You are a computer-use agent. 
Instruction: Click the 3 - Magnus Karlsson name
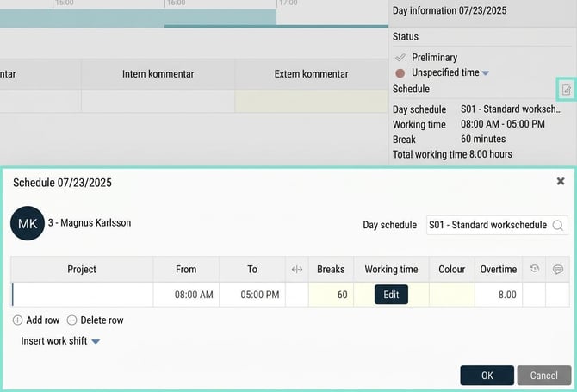(x=90, y=222)
